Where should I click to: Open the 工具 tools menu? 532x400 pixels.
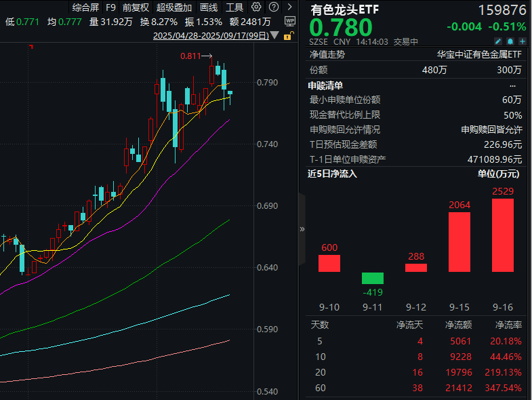234,7
